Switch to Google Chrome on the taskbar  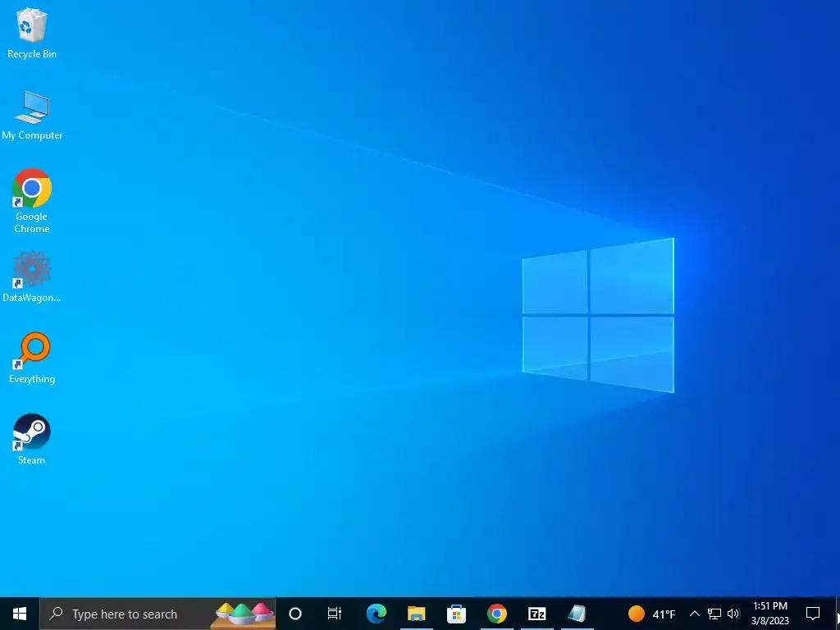click(496, 614)
